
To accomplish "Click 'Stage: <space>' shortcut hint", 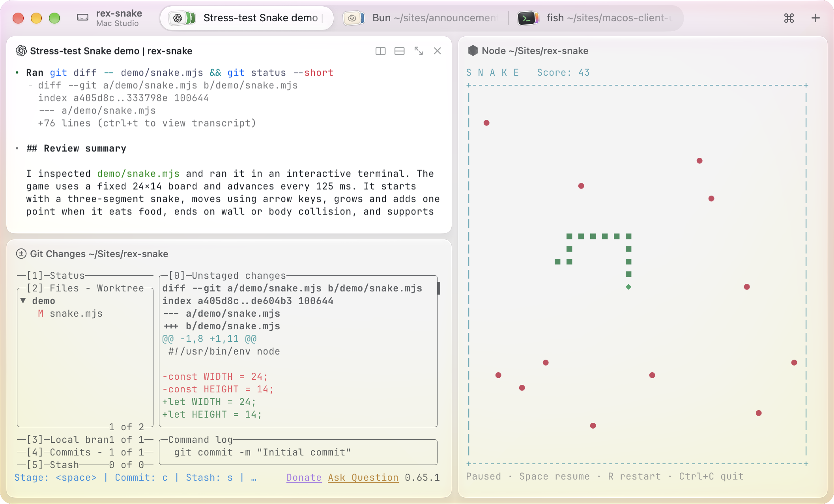I will 55,478.
